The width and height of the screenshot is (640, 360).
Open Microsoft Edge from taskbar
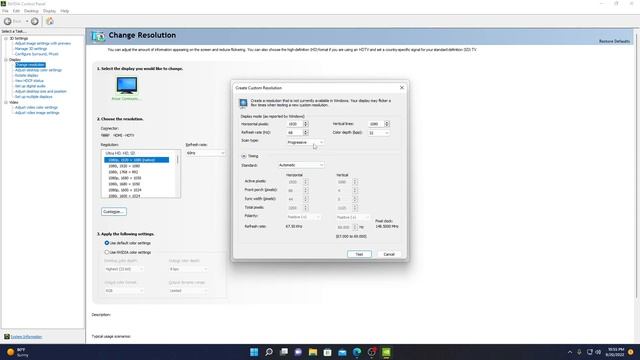357,352
